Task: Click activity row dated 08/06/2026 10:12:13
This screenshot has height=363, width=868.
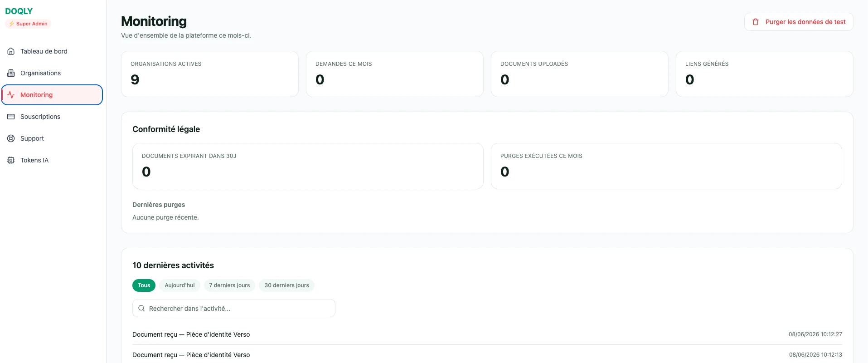Action: (487, 354)
